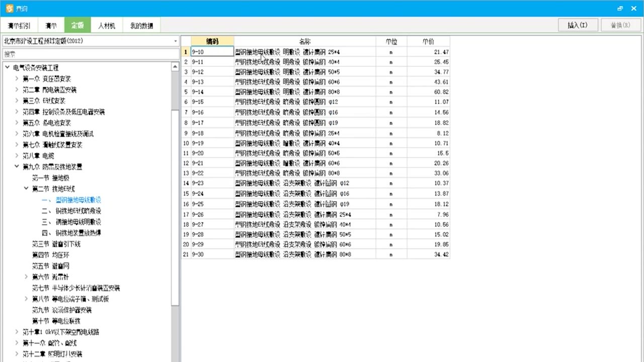Click row number 20 header

[x=186, y=244]
